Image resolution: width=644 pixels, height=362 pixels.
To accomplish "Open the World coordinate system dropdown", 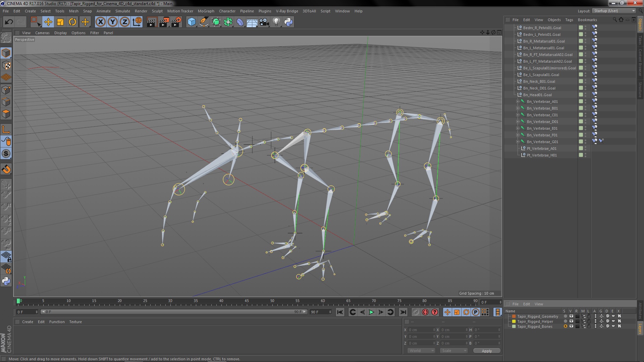I will click(x=421, y=351).
